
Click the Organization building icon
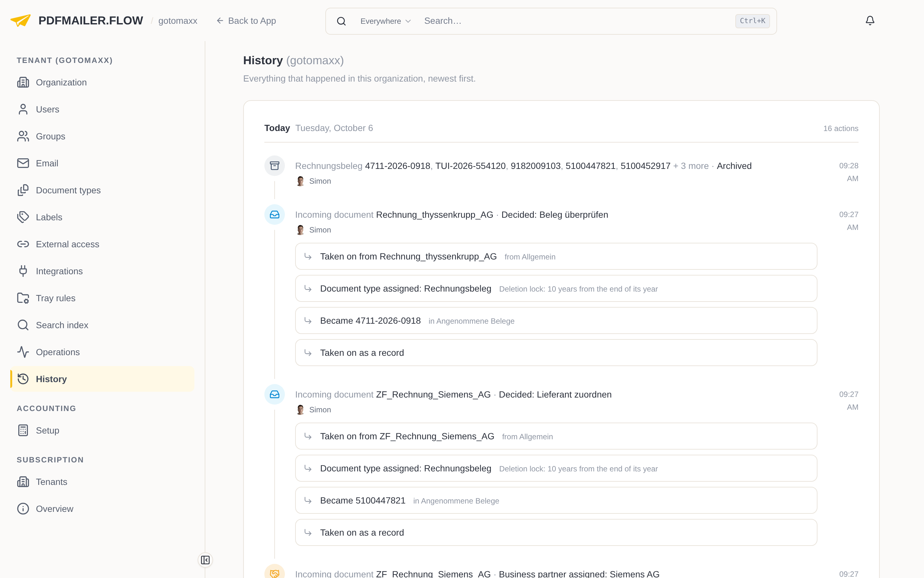23,82
